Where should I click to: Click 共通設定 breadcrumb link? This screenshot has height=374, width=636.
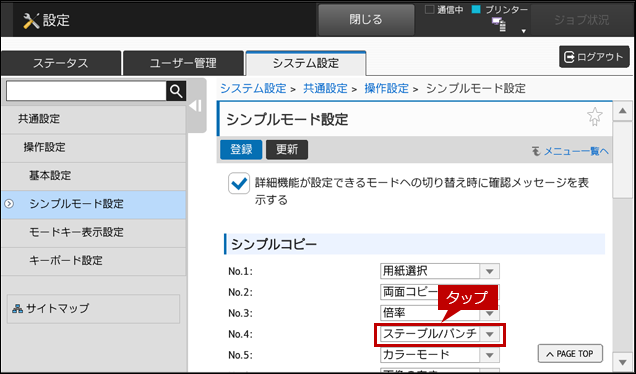pyautogui.click(x=325, y=88)
